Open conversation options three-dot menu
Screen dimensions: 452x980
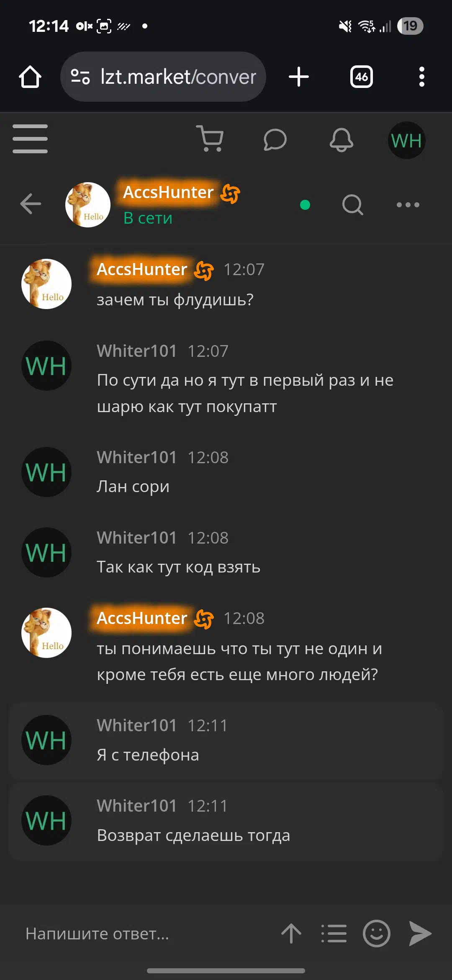pos(408,205)
